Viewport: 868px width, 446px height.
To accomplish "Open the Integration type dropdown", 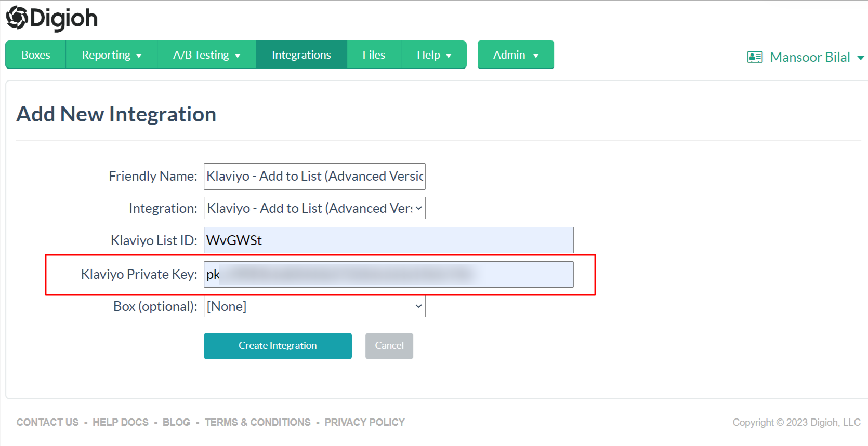I will 314,208.
